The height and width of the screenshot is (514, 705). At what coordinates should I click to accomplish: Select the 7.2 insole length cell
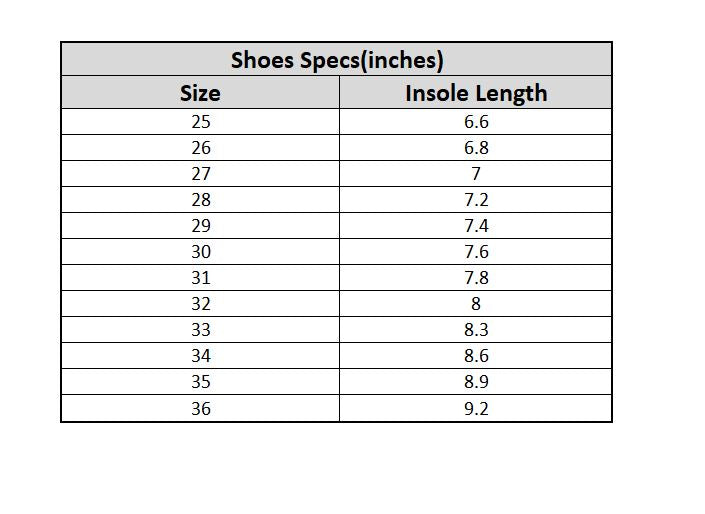(x=476, y=200)
